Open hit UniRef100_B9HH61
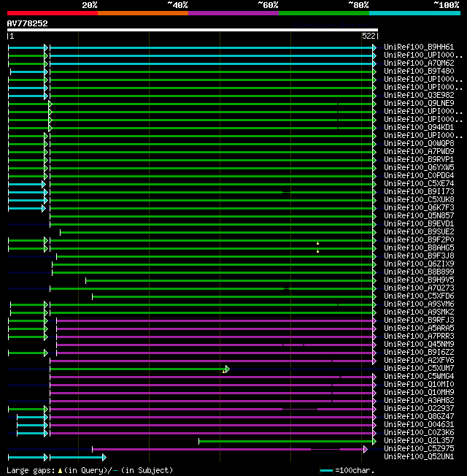467x476 pixels. (x=419, y=47)
